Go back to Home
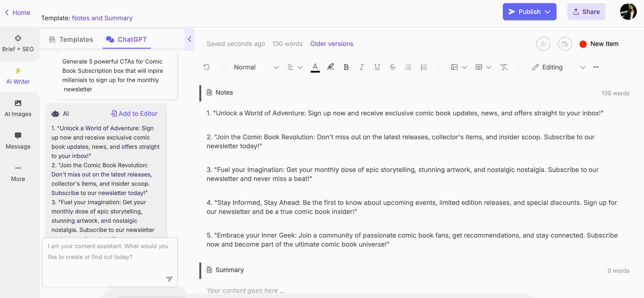This screenshot has width=644, height=298. click(x=18, y=12)
